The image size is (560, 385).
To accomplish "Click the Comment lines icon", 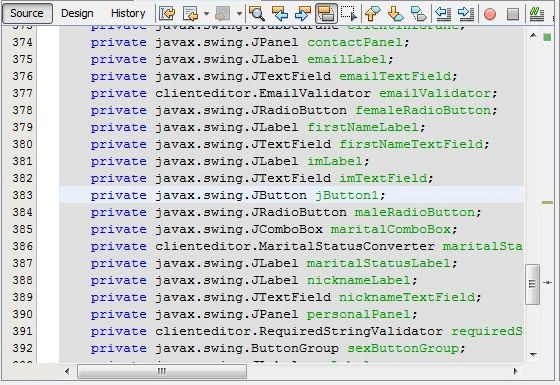I will (x=537, y=14).
